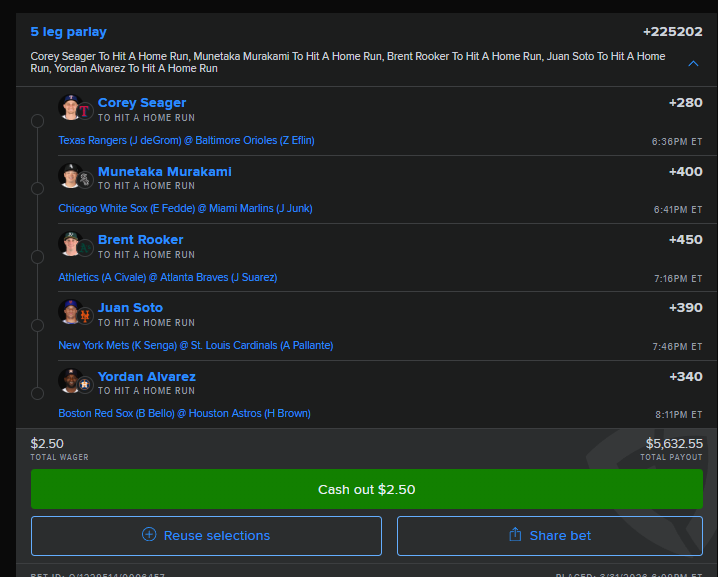The height and width of the screenshot is (577, 718).
Task: Open Texas Rangers @ Baltimore Orioles game
Action: [186, 140]
